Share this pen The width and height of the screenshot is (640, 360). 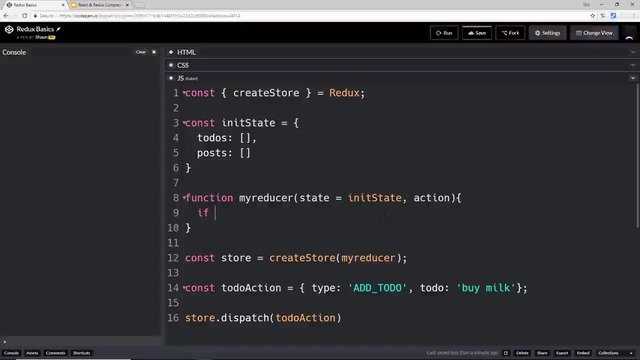(x=542, y=353)
